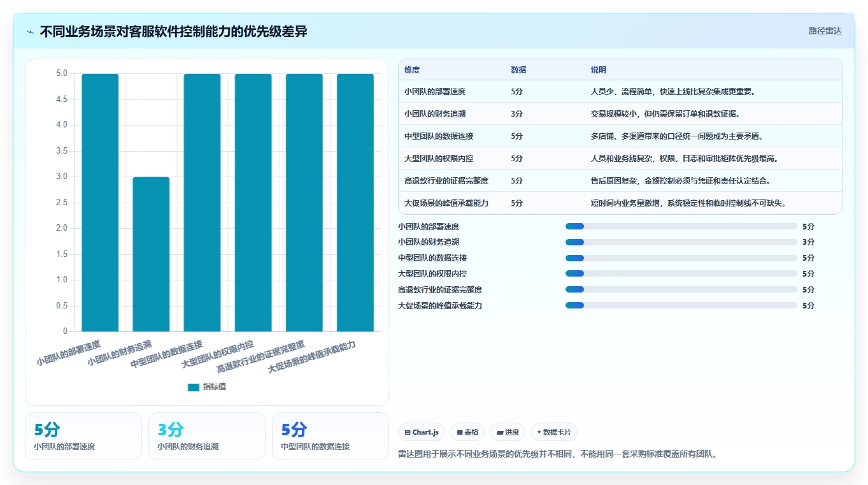
Task: Click the 3分 value in the table
Action: pos(516,114)
